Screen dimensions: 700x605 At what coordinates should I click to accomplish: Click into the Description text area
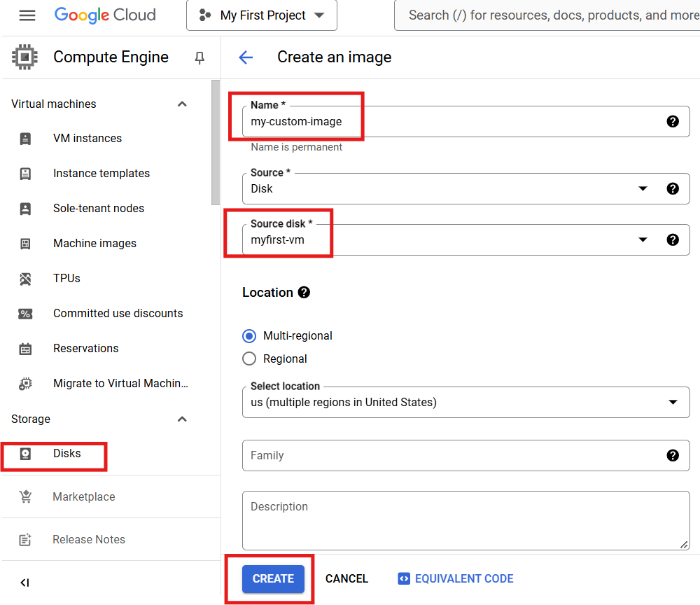(x=465, y=520)
